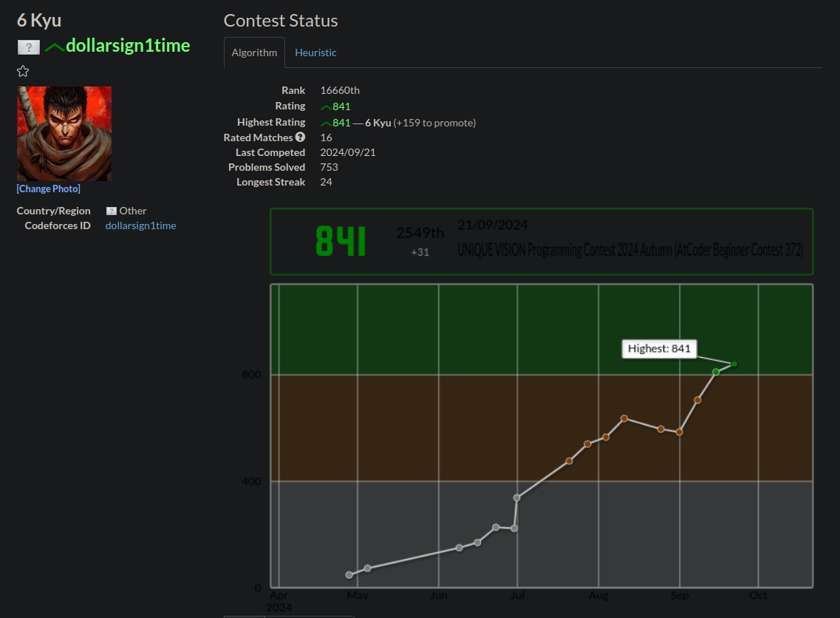The image size is (840, 618).
Task: Click the Highest: 841 chart tooltip label
Action: tap(659, 348)
